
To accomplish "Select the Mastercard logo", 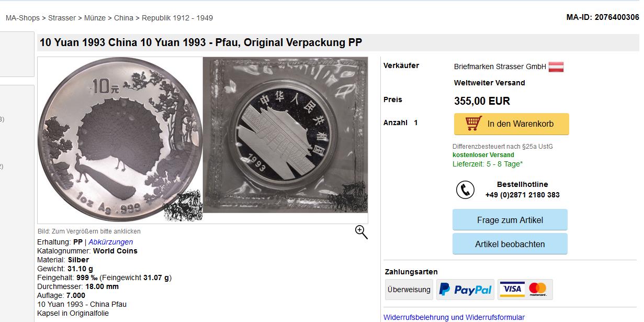I will click(x=537, y=289).
